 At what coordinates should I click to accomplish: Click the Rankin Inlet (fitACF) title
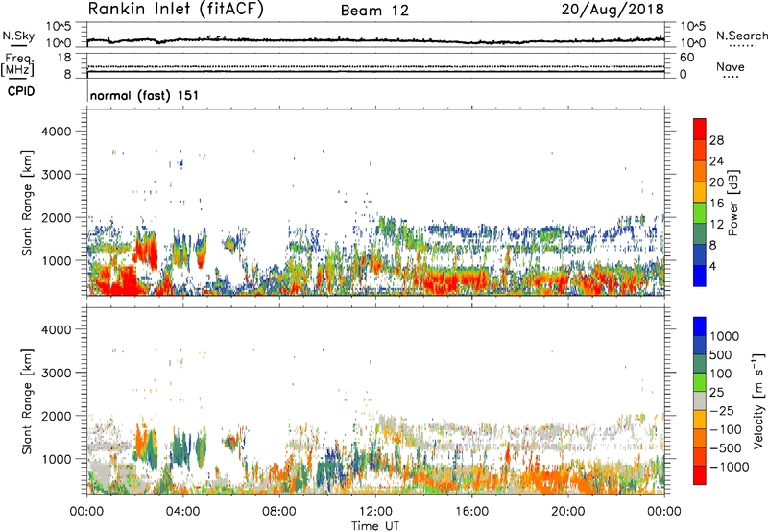(x=176, y=10)
